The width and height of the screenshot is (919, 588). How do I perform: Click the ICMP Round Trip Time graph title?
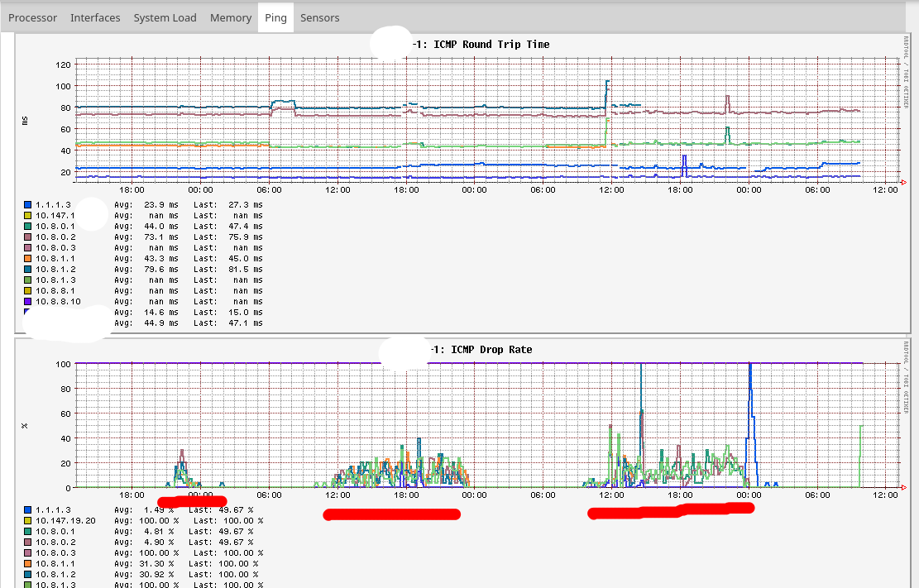pyautogui.click(x=491, y=44)
